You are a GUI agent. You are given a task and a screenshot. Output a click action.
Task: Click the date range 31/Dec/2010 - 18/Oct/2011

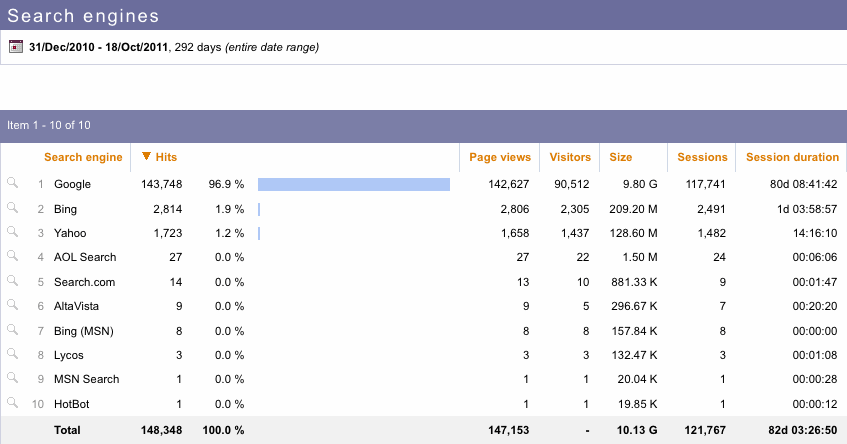(99, 47)
